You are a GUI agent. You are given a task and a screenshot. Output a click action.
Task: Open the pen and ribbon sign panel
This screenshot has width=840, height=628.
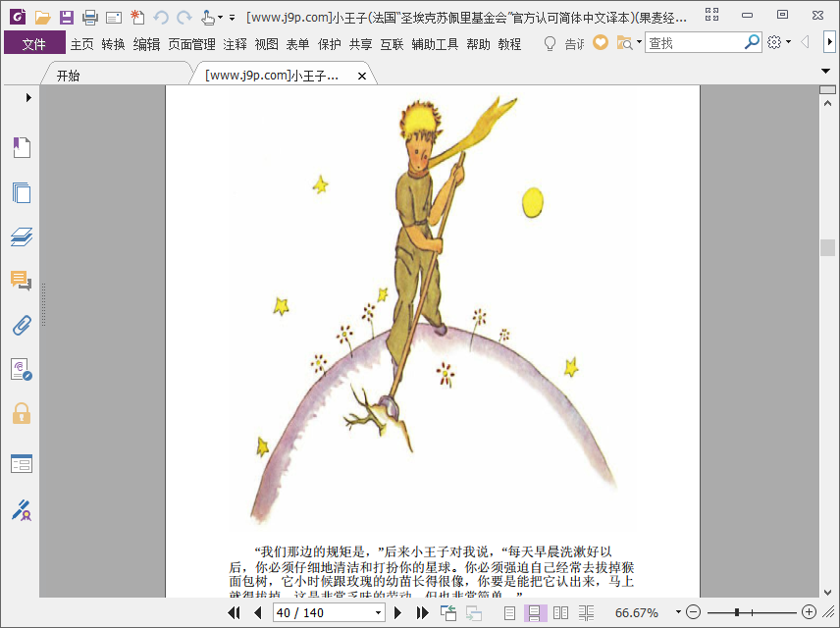[x=22, y=510]
